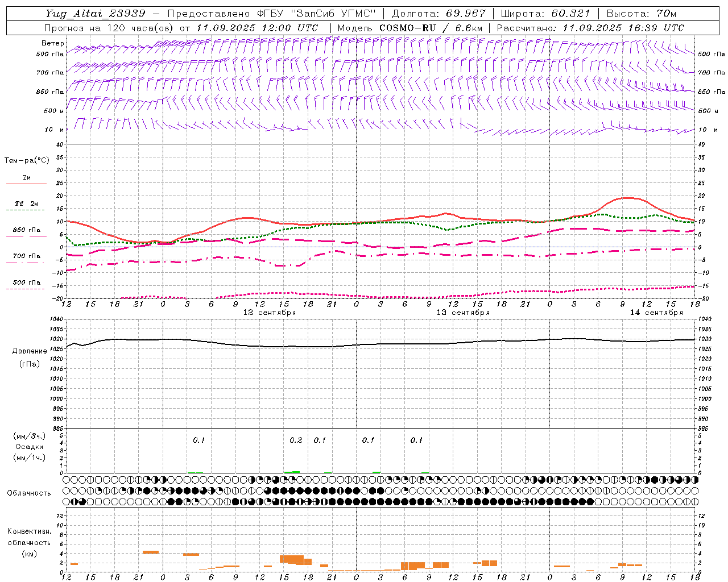The width and height of the screenshot is (728, 582).
Task: Click the Долгота: 69.967 value
Action: 439,14
